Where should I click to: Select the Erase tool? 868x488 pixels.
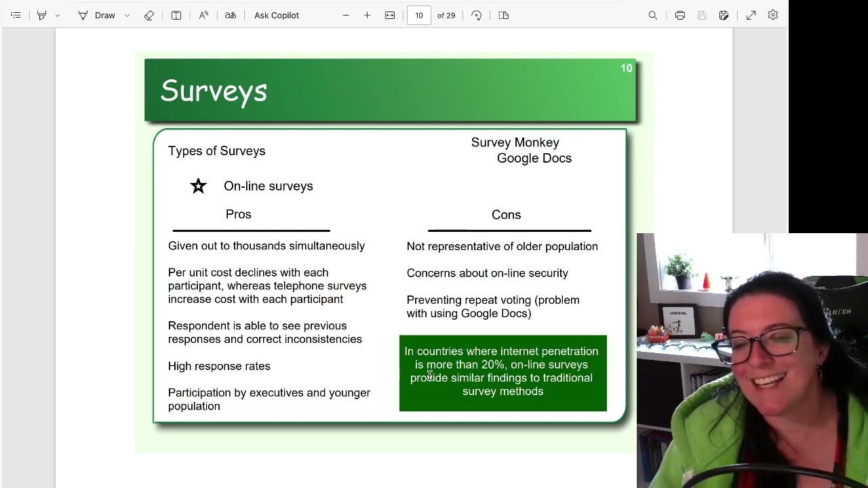point(149,15)
